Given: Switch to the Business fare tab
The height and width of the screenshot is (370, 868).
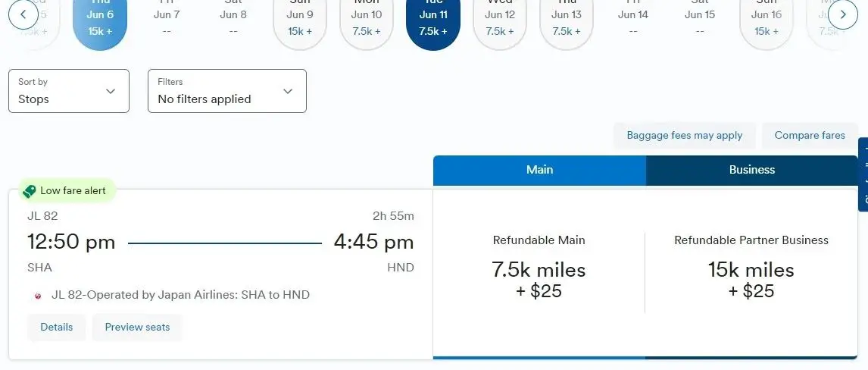Looking at the screenshot, I should tap(751, 170).
